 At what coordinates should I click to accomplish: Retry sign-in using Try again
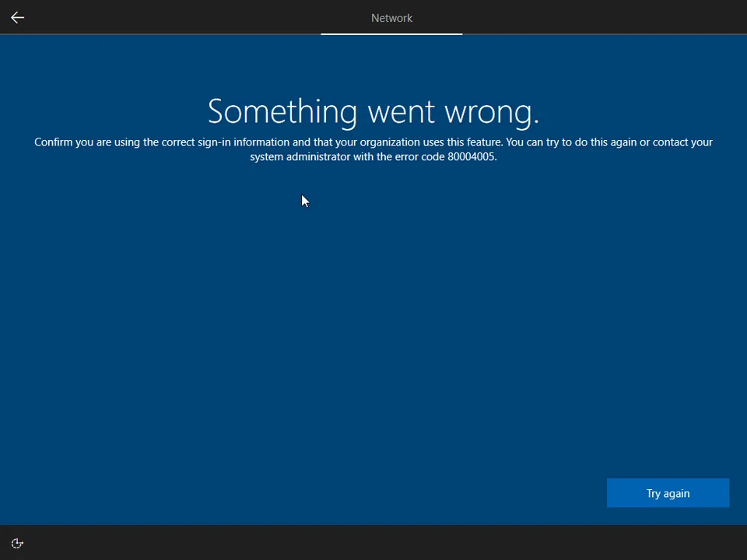coord(668,493)
